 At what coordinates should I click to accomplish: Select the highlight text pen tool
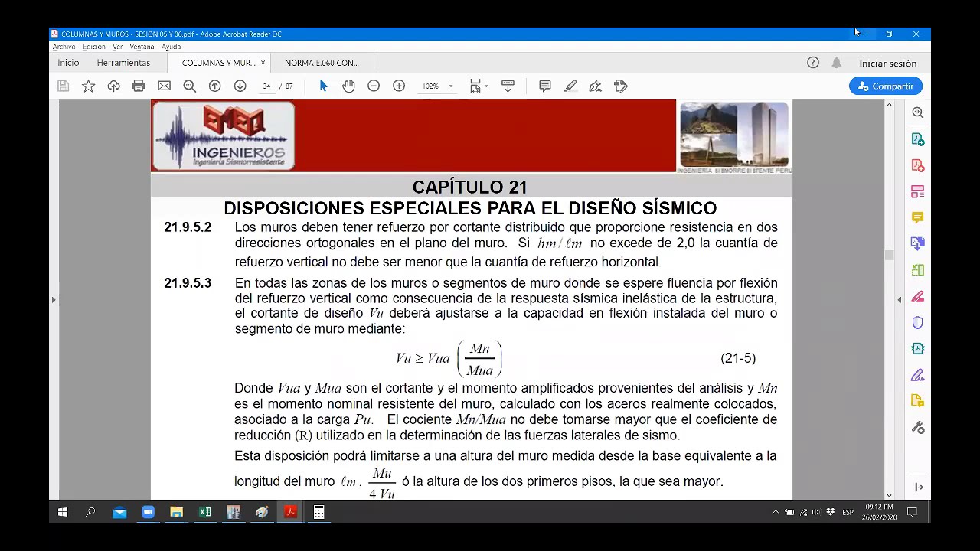(x=570, y=86)
